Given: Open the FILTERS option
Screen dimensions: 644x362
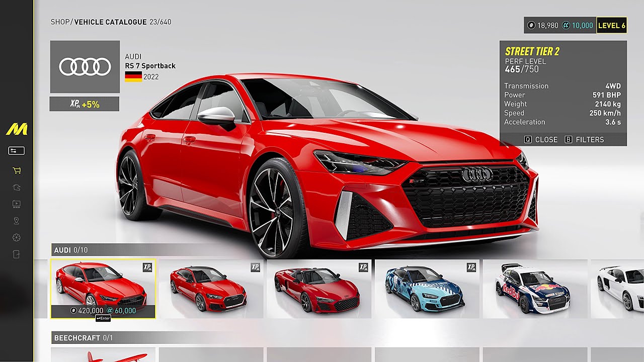Looking at the screenshot, I should [x=585, y=140].
